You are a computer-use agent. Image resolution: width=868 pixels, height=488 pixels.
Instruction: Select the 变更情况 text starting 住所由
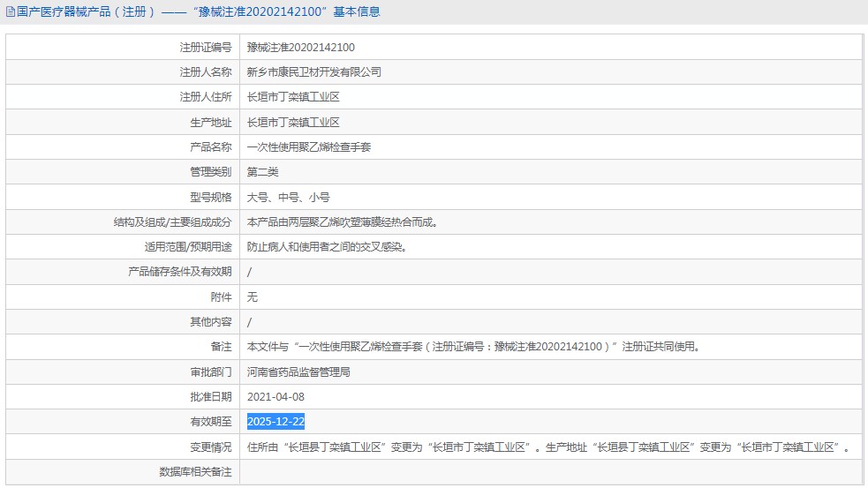[548, 447]
